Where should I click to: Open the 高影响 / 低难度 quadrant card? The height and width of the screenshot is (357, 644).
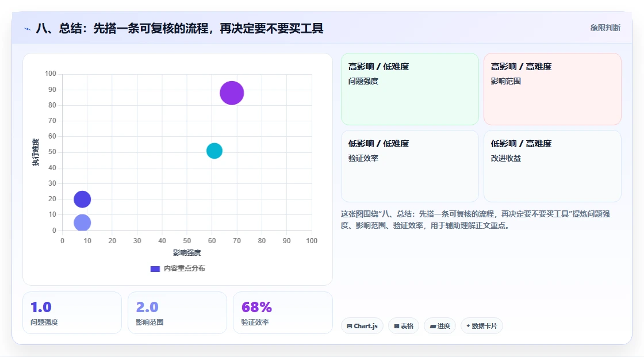click(x=410, y=89)
